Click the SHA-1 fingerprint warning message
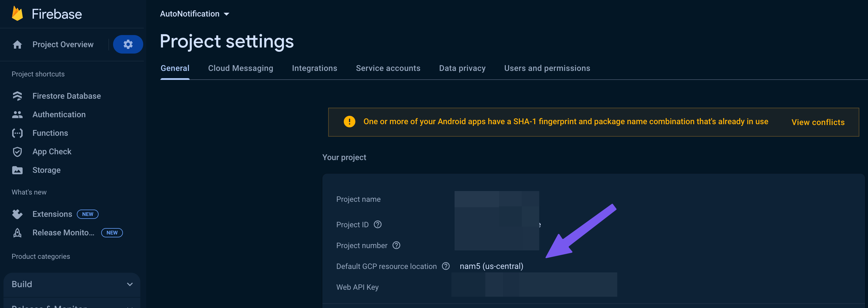 [x=566, y=122]
